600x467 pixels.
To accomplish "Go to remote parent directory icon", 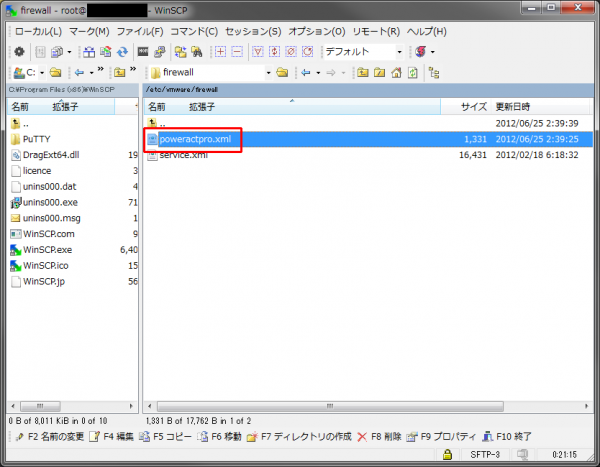I will [x=363, y=72].
